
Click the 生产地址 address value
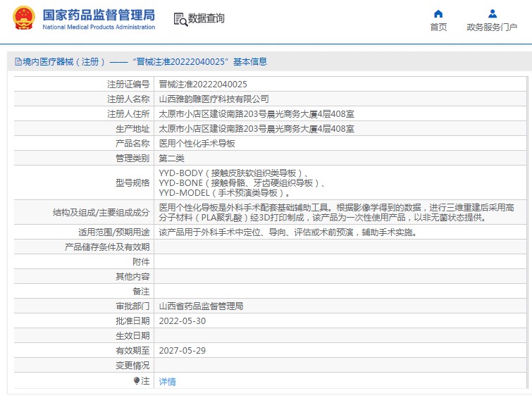coord(256,129)
